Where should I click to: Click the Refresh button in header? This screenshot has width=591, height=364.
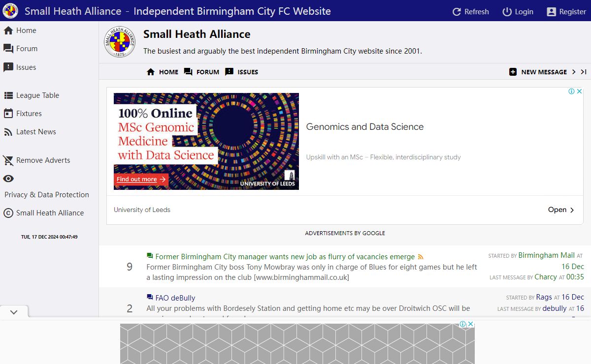pos(470,11)
